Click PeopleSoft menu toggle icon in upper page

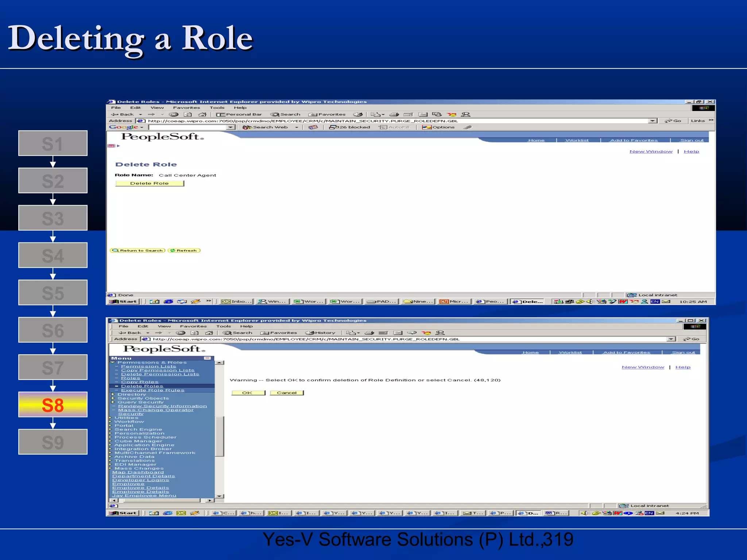pyautogui.click(x=112, y=146)
